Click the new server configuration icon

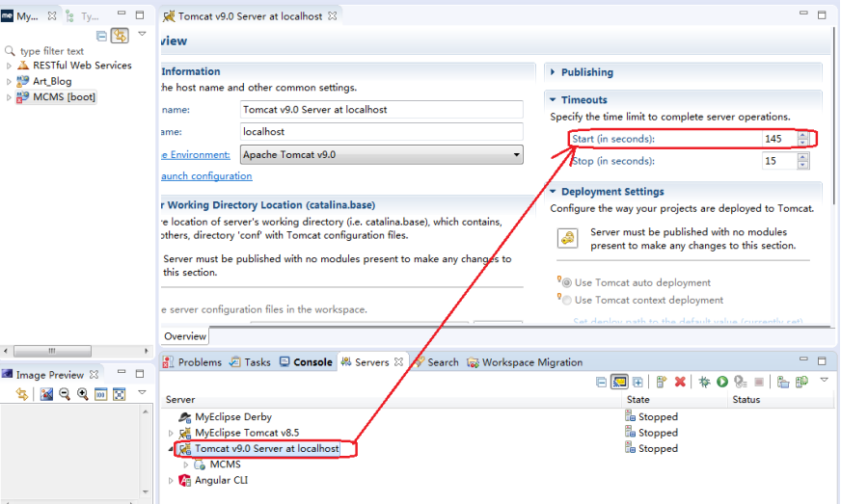662,382
